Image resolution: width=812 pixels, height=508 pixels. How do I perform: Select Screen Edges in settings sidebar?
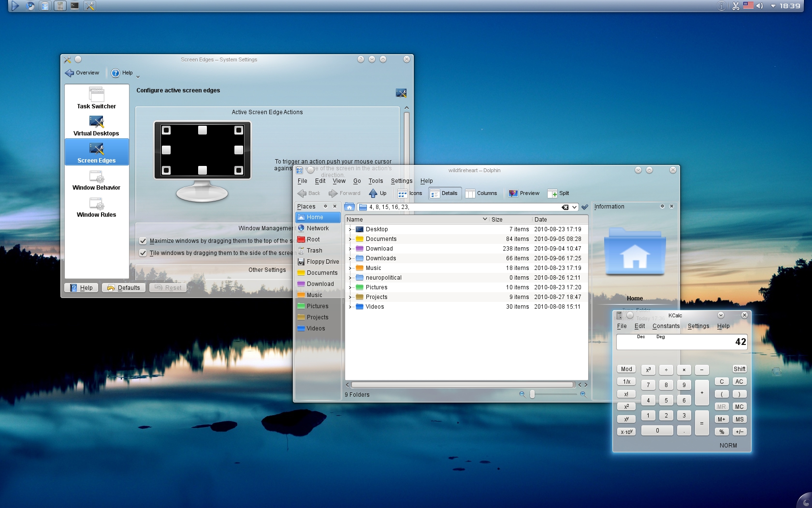tap(97, 152)
